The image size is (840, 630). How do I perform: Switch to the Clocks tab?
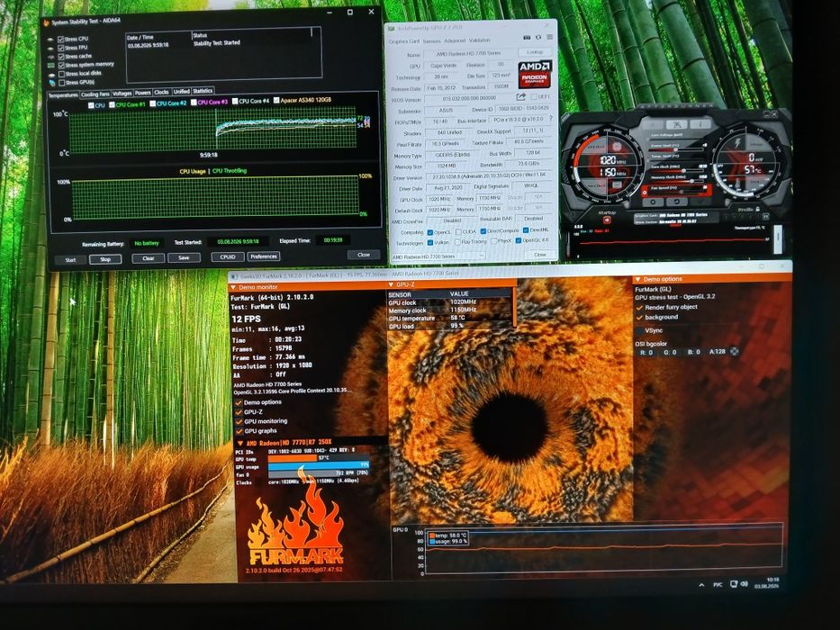(161, 92)
